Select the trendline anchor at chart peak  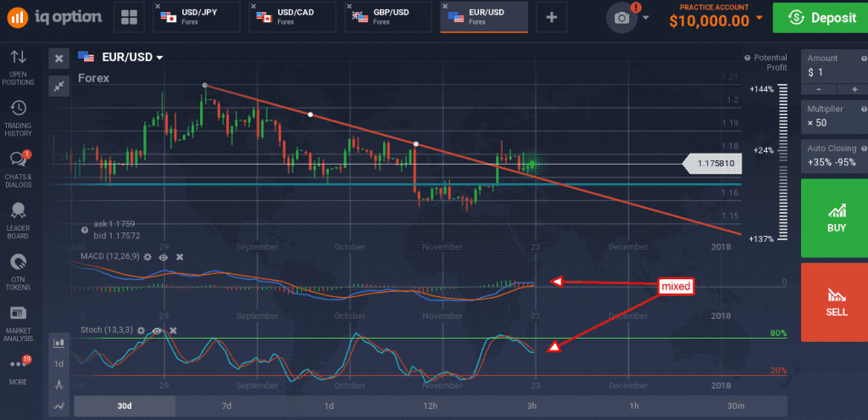[x=205, y=86]
